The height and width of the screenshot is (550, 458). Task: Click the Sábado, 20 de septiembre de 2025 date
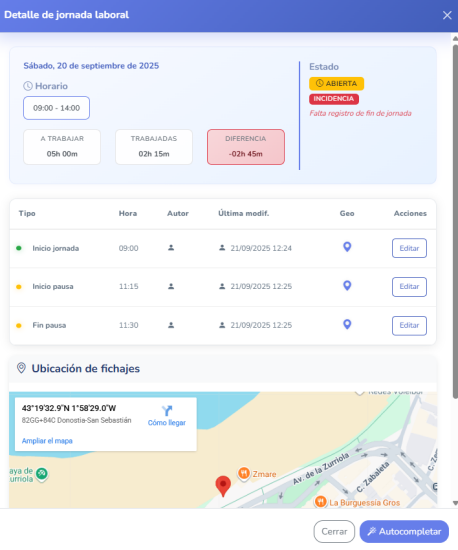(x=91, y=66)
